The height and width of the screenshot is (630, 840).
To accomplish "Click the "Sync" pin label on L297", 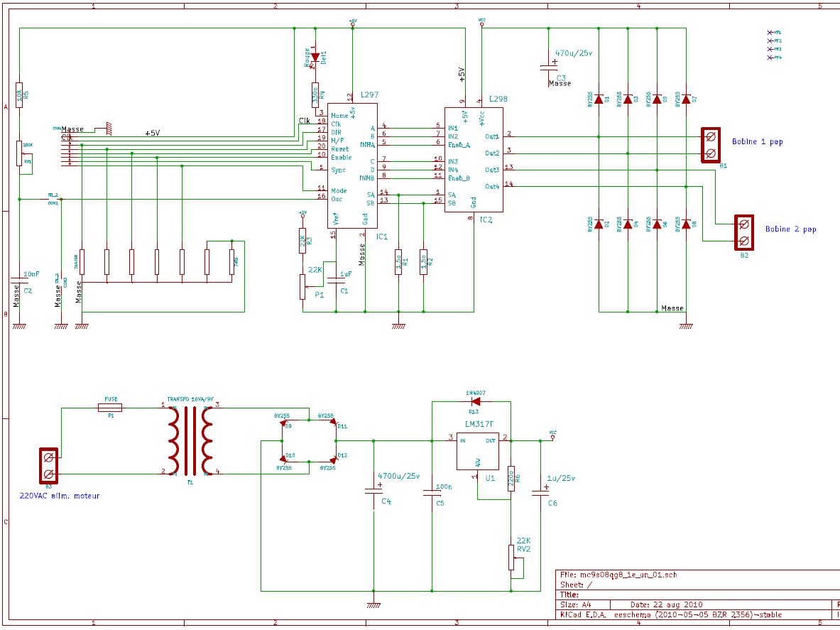I will pos(338,170).
